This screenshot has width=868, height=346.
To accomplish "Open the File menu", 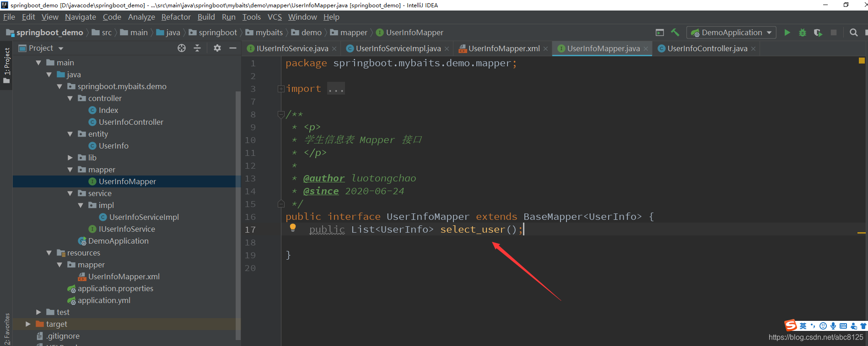I will 9,17.
